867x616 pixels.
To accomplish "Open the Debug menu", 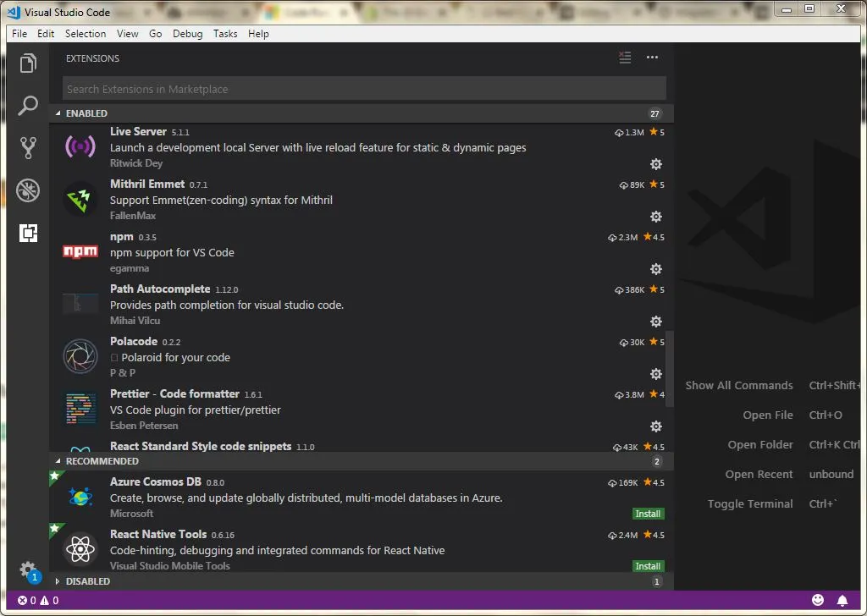I will click(187, 34).
